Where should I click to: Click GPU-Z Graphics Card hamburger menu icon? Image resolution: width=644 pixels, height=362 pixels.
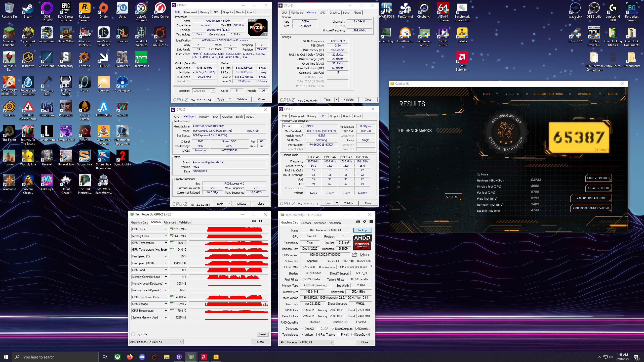click(x=371, y=222)
